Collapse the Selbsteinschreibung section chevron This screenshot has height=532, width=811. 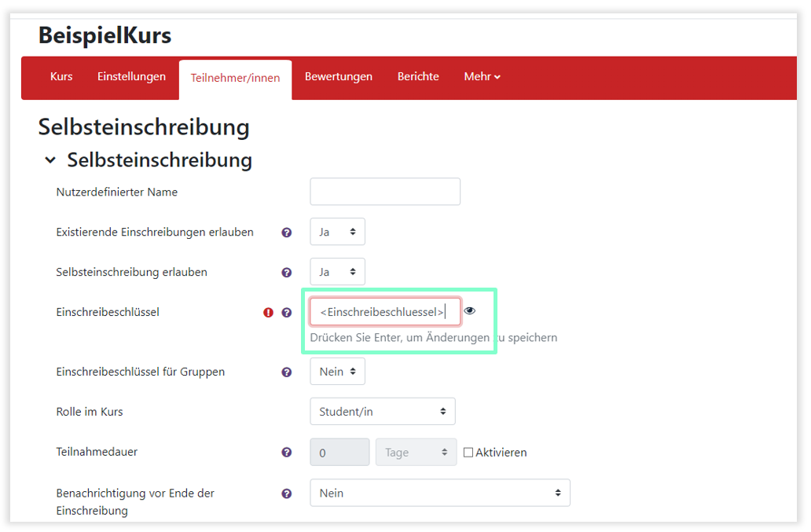click(x=50, y=160)
